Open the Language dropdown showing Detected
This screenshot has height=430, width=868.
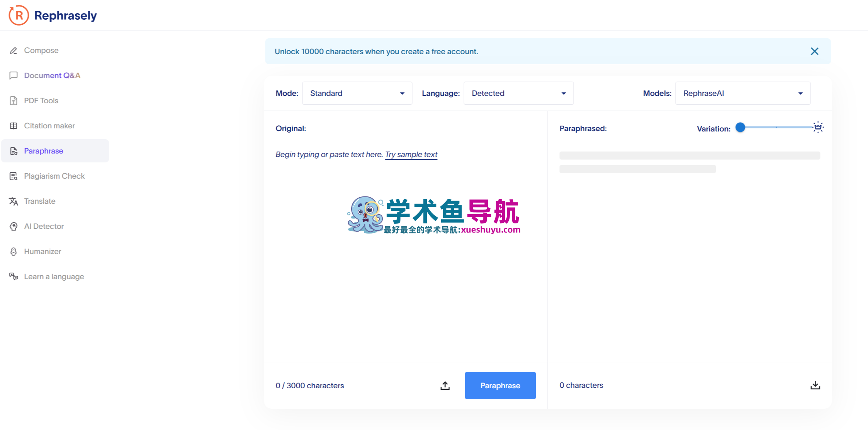[x=518, y=93]
